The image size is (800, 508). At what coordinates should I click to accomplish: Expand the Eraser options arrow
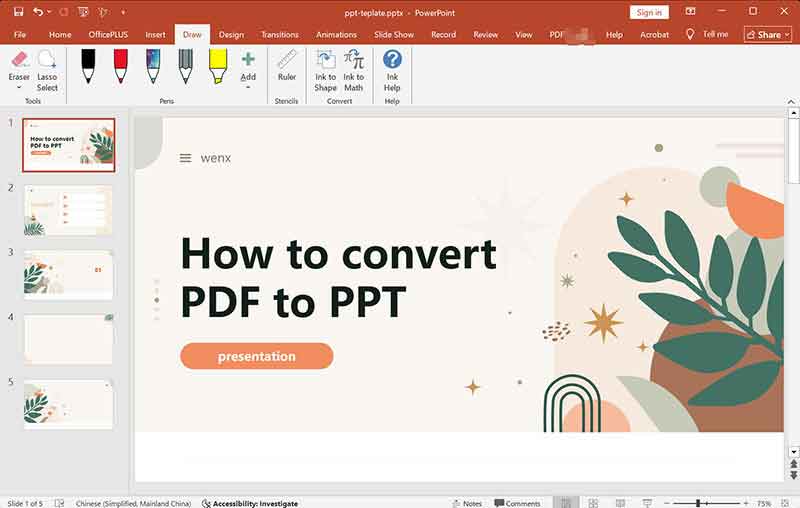(x=19, y=87)
